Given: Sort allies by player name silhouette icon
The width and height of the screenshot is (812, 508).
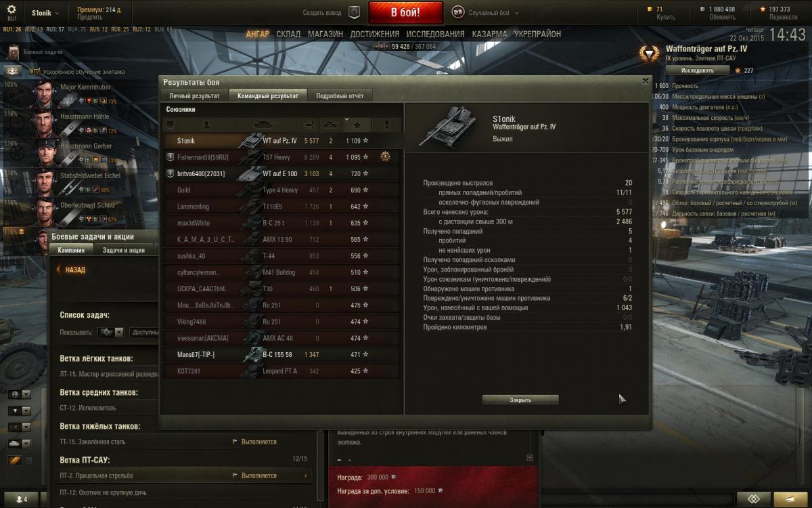Looking at the screenshot, I should coord(208,125).
